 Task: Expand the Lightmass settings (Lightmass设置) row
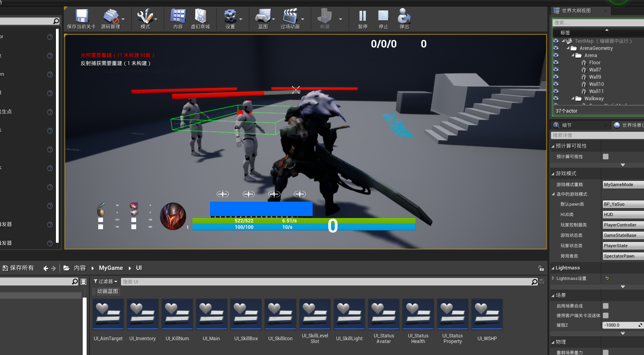[553, 278]
